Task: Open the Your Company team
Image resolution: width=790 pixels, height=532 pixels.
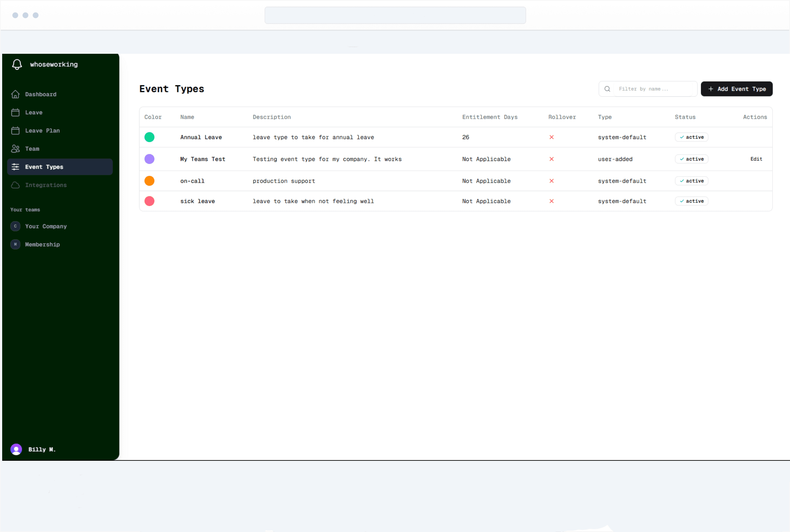Action: click(46, 226)
